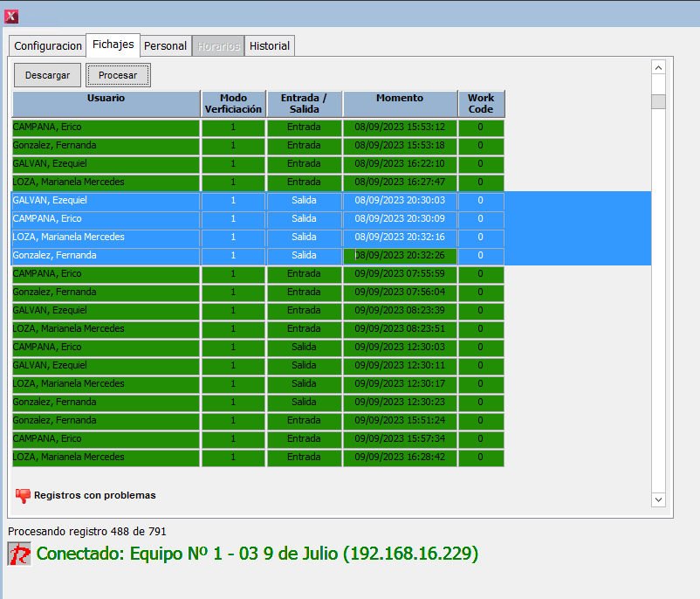700x599 pixels.
Task: Switch to the Configuracion tab
Action: tap(48, 46)
